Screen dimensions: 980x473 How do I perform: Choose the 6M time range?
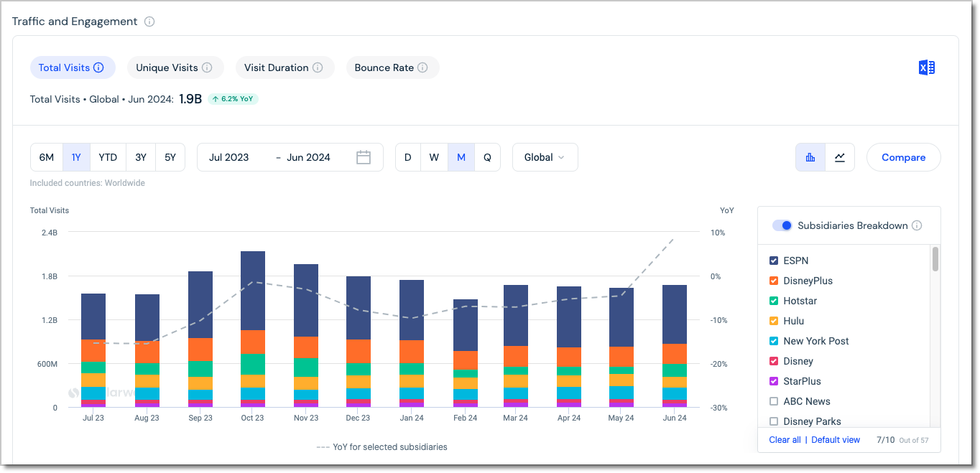(47, 157)
